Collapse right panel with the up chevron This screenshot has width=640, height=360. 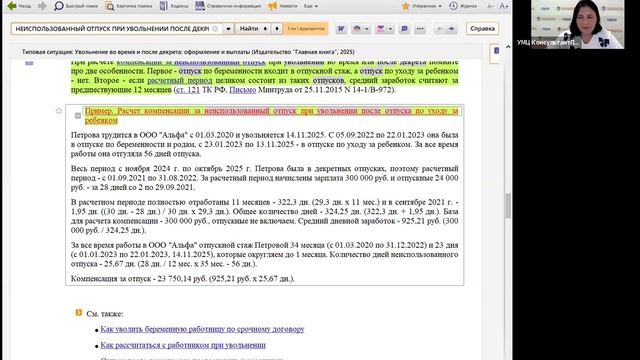pos(508,47)
